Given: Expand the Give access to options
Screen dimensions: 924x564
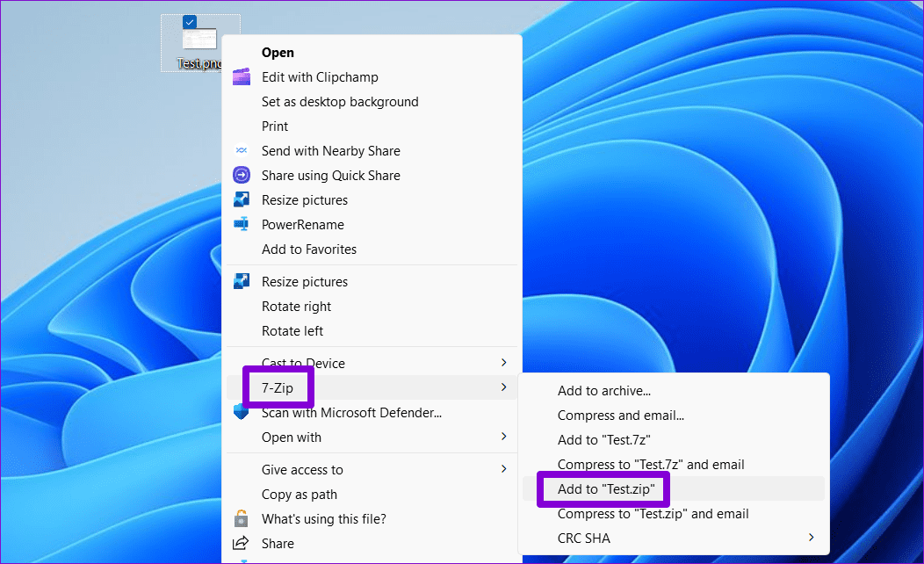Looking at the screenshot, I should tap(503, 469).
